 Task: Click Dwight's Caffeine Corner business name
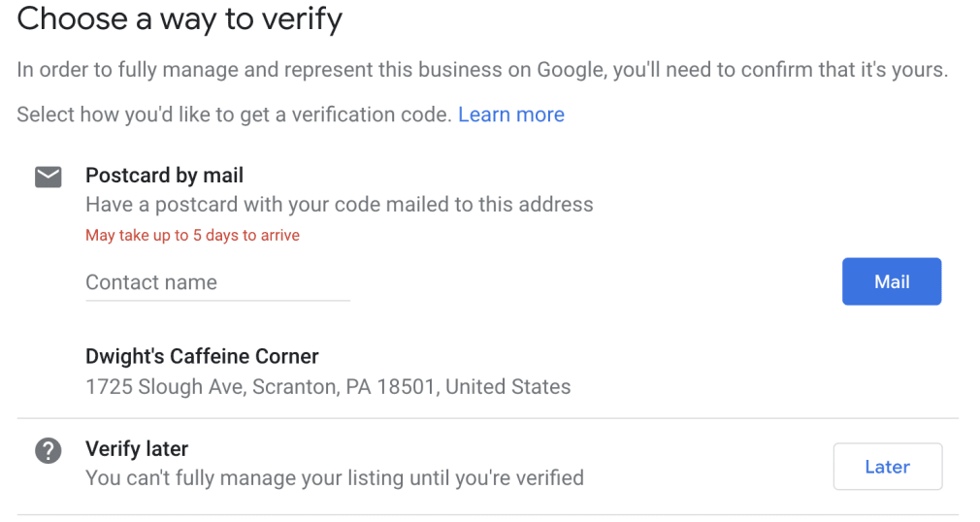(202, 356)
